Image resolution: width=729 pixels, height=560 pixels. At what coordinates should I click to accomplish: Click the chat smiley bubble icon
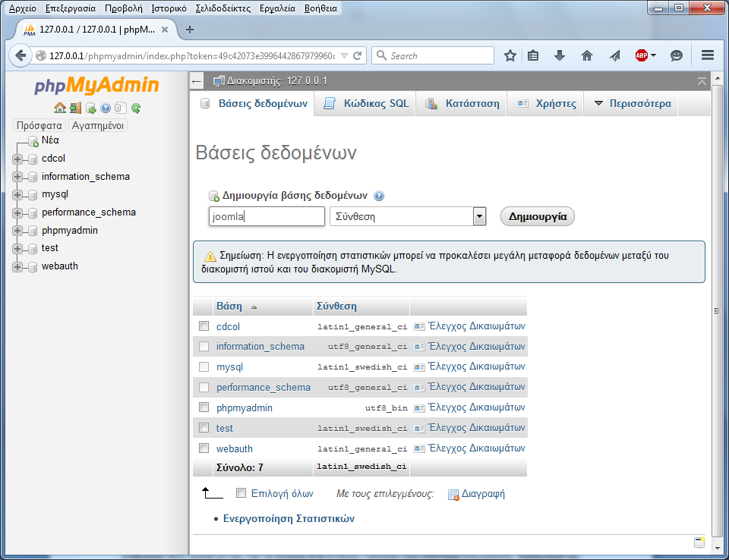click(x=677, y=55)
